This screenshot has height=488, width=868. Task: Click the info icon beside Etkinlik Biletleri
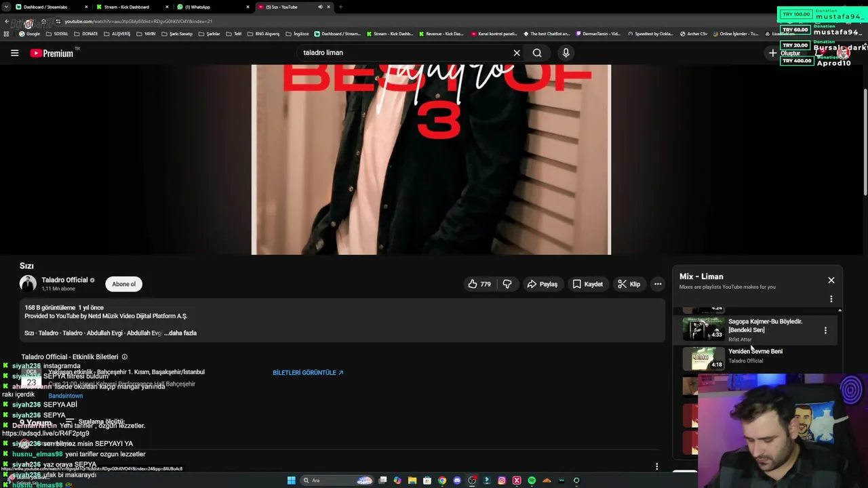(124, 357)
